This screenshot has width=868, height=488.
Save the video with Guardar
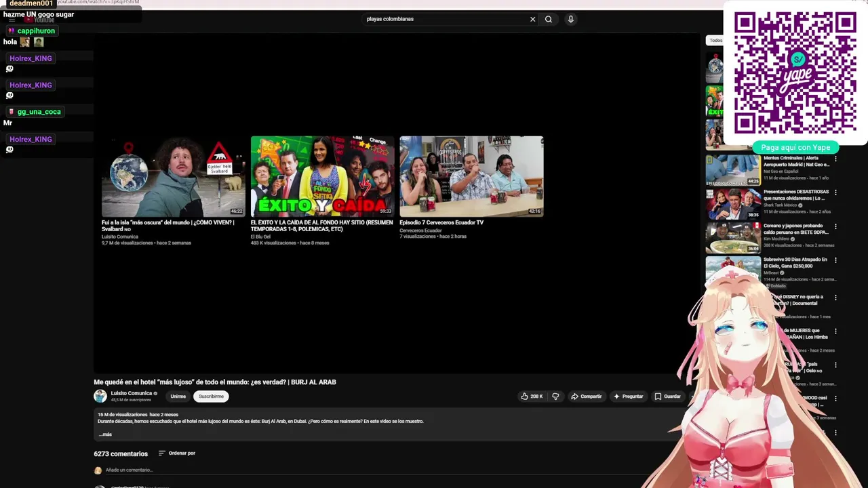pos(667,396)
